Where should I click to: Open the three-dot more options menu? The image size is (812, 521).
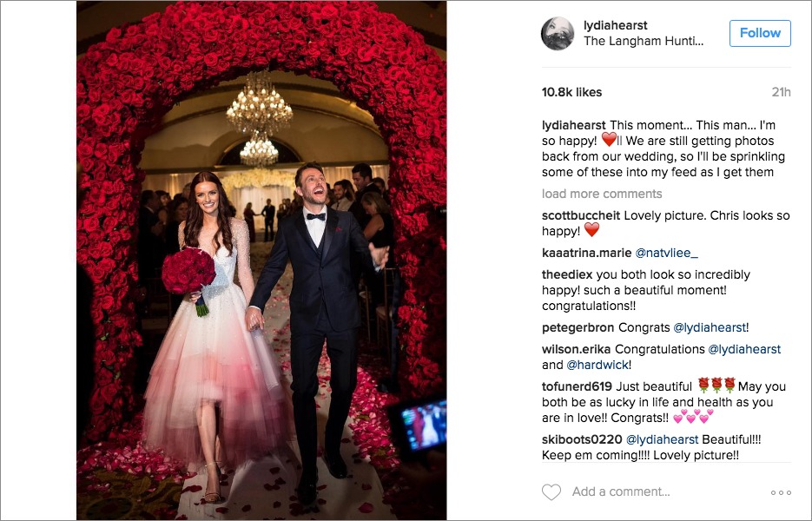coord(781,492)
